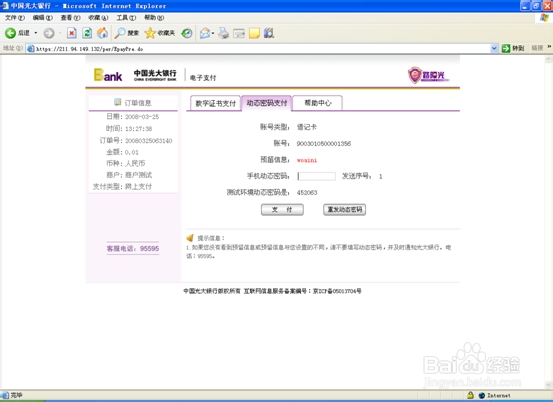
Task: Open the History clock icon
Action: click(187, 33)
